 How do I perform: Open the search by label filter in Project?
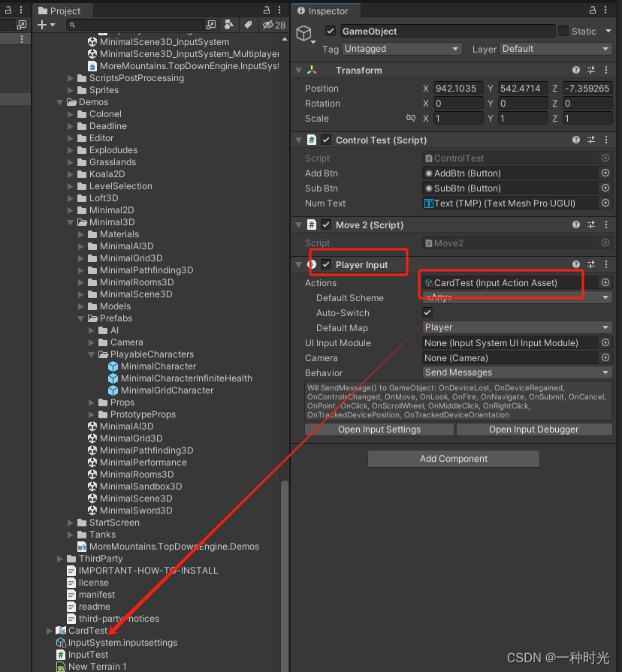(248, 25)
